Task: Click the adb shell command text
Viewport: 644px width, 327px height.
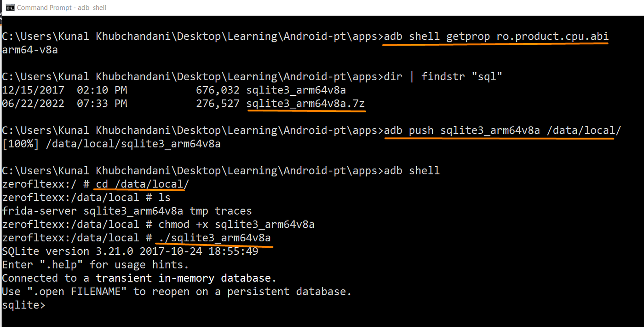Action: coord(412,171)
